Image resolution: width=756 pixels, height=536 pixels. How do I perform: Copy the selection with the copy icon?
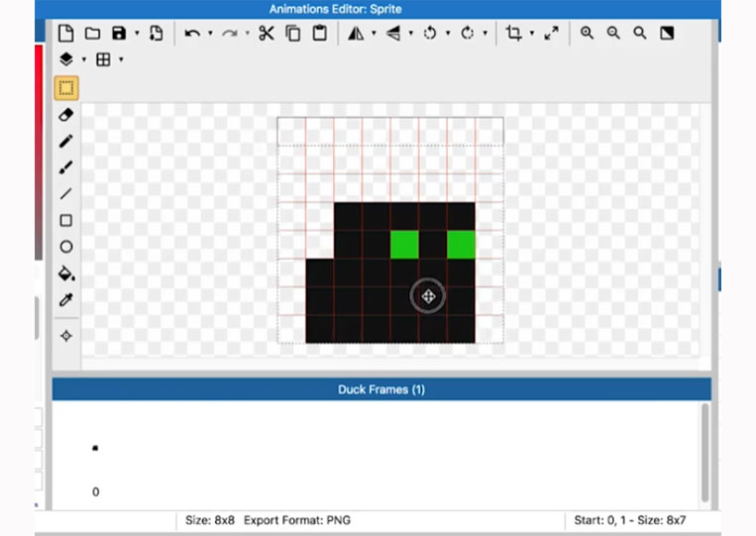point(293,34)
